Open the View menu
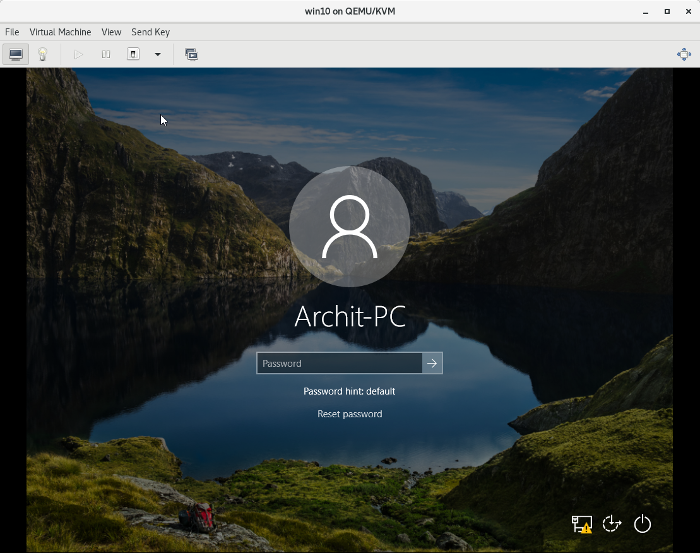This screenshot has height=553, width=700. [x=111, y=32]
